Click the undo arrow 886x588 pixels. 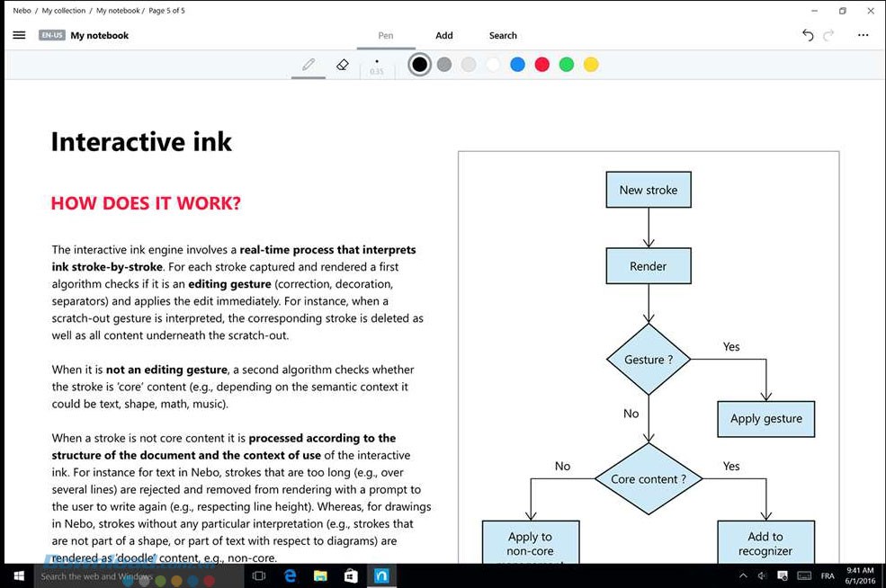coord(807,35)
